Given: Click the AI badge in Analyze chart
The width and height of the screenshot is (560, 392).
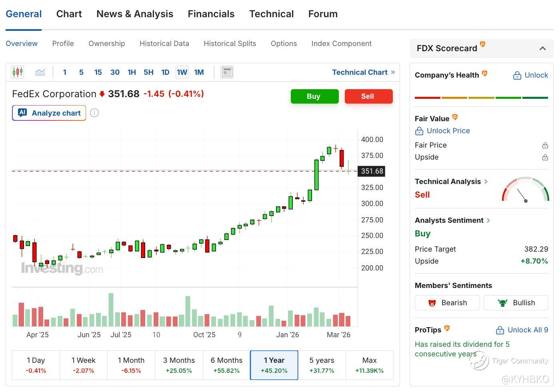Looking at the screenshot, I should tap(22, 113).
